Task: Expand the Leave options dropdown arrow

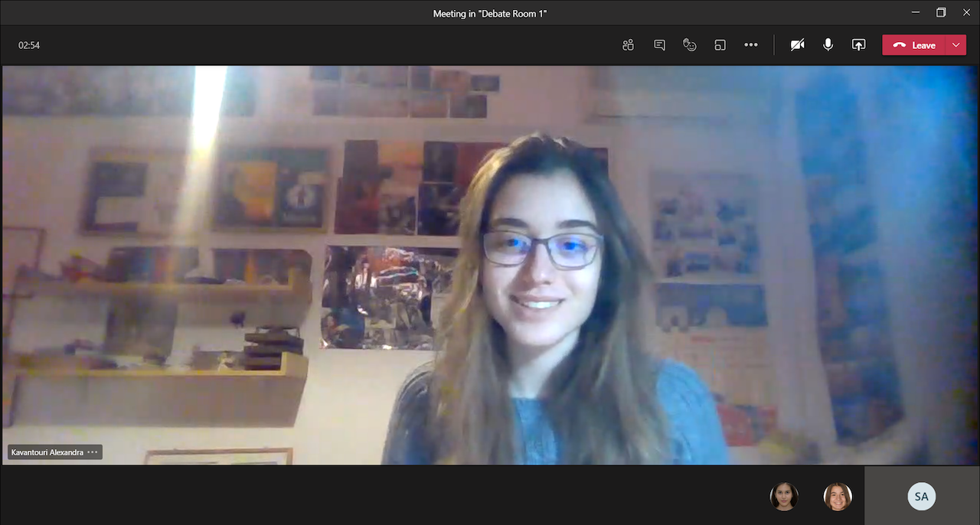Action: (956, 45)
